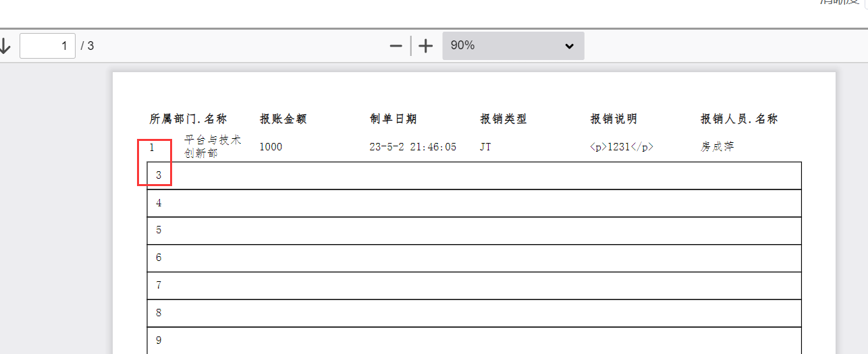
Task: Click the 报账金额 column header
Action: click(283, 119)
